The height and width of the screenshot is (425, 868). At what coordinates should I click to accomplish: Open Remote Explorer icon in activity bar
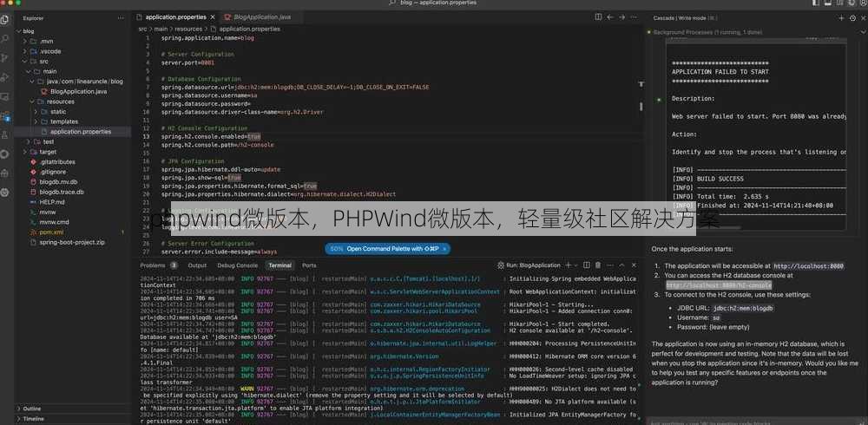point(4,96)
